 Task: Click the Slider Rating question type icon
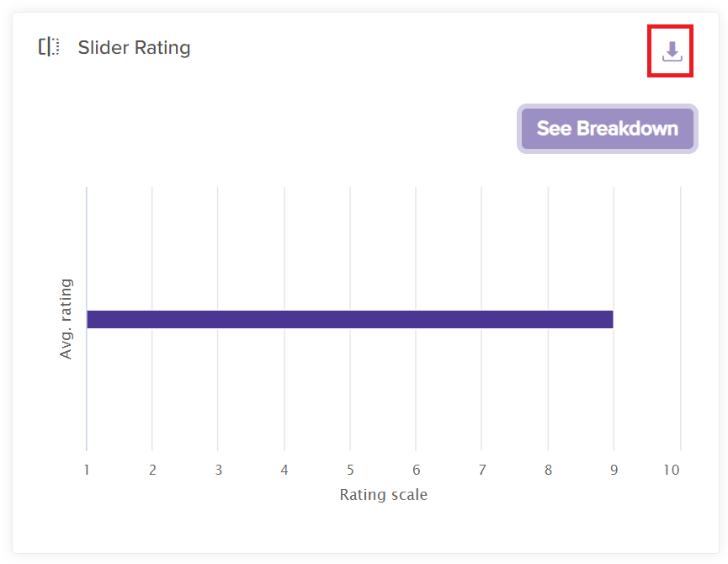click(49, 47)
